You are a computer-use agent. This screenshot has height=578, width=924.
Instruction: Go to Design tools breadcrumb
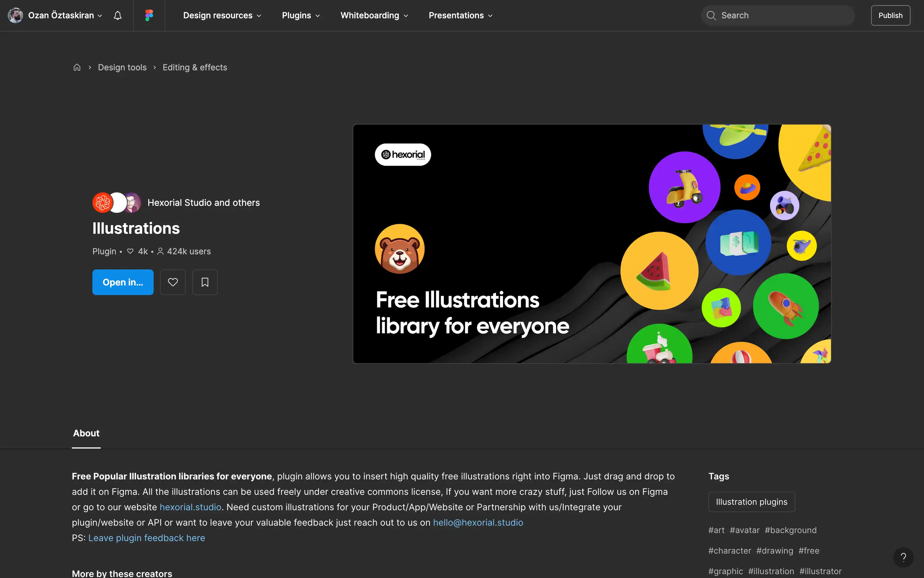122,67
